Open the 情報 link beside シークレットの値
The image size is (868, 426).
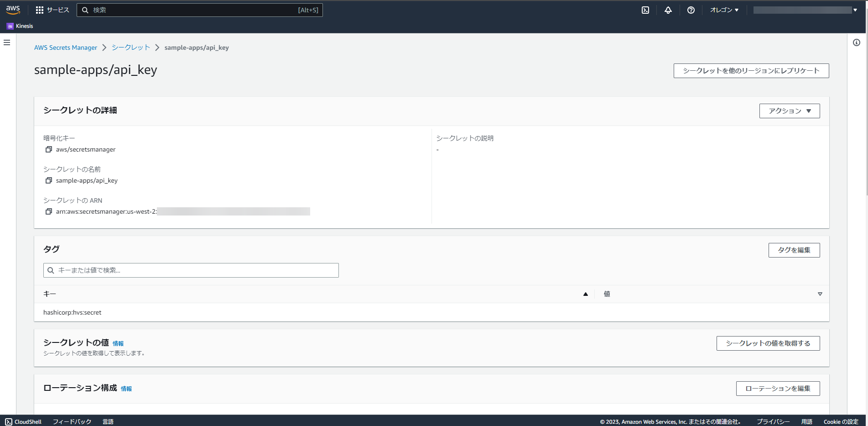[118, 343]
